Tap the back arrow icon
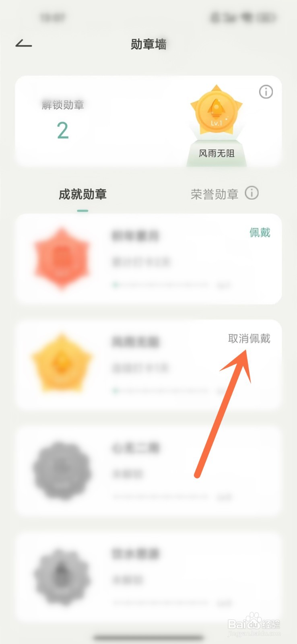 (23, 43)
